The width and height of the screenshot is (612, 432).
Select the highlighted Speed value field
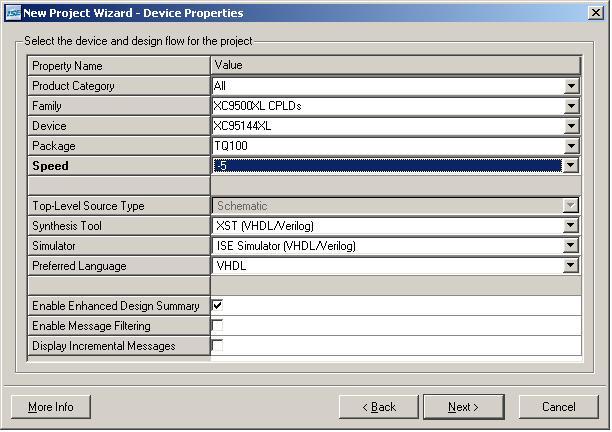click(x=387, y=165)
